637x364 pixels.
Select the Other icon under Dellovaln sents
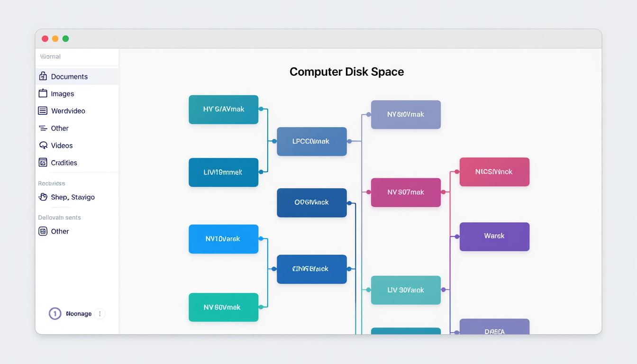(43, 231)
